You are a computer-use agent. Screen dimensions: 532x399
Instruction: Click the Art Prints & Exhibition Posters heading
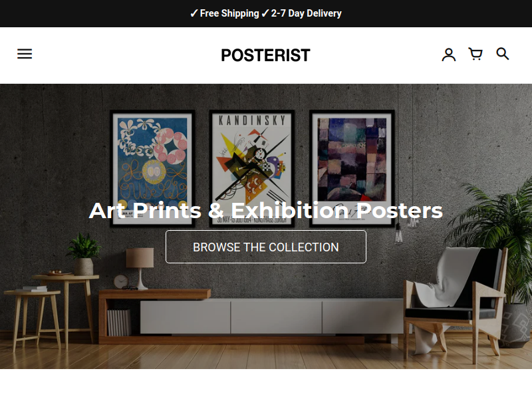pyautogui.click(x=265, y=210)
